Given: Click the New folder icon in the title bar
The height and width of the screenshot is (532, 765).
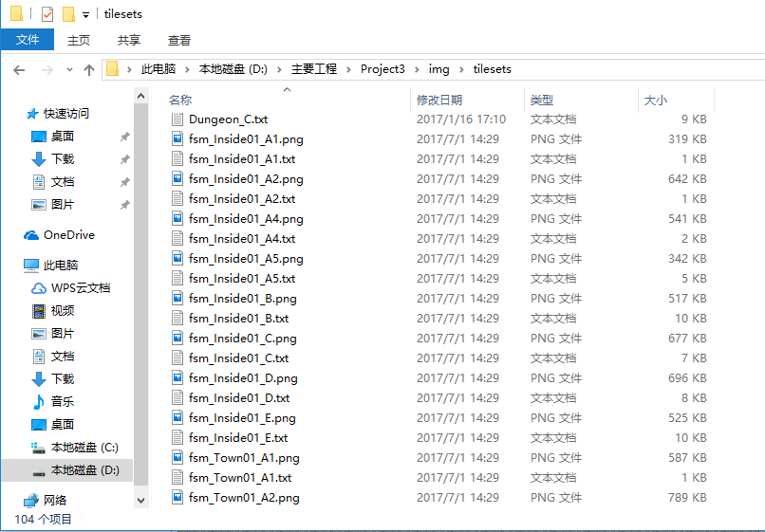Looking at the screenshot, I should click(x=68, y=14).
